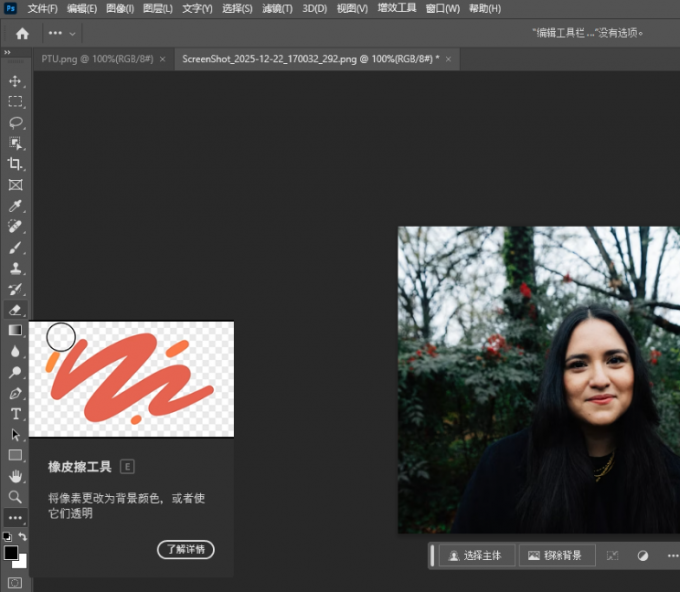Select the Blur tool
The height and width of the screenshot is (592, 680).
pos(15,351)
